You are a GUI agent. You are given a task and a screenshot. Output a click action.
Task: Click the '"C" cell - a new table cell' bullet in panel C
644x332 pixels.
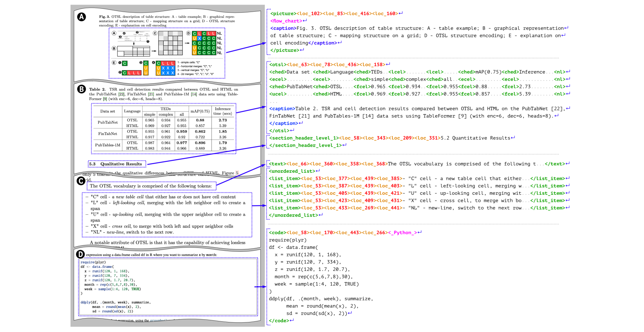coord(160,197)
